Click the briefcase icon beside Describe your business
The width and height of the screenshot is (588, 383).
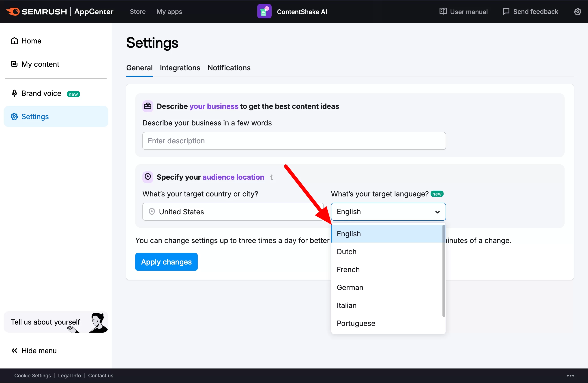pyautogui.click(x=148, y=106)
